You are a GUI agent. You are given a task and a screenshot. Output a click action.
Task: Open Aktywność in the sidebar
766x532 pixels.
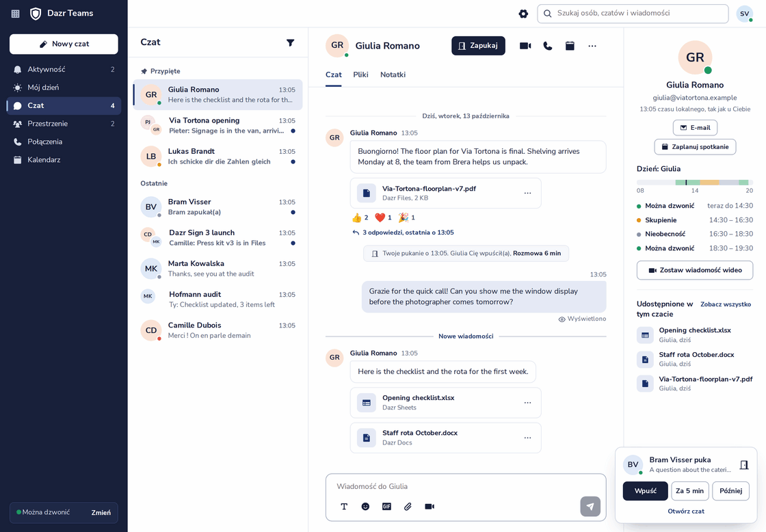(64, 69)
